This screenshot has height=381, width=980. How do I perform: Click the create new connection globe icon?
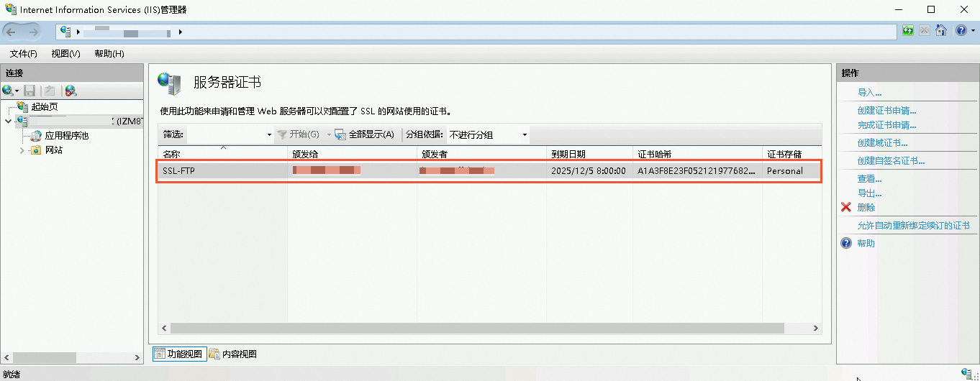tap(7, 91)
